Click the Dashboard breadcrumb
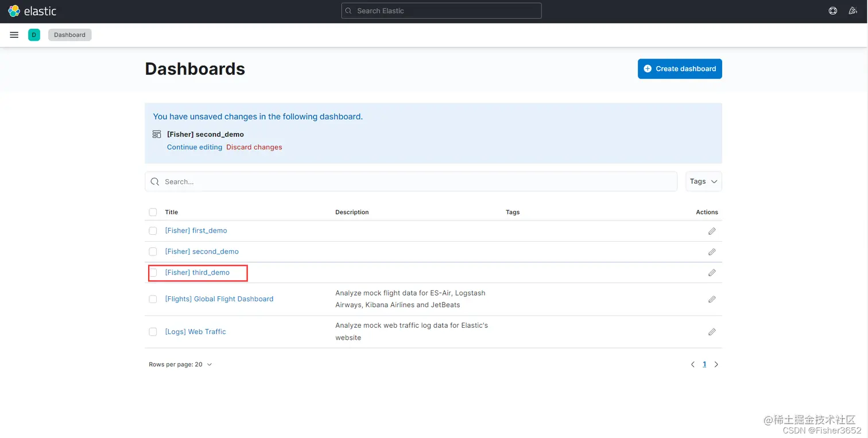Image resolution: width=868 pixels, height=438 pixels. click(69, 35)
